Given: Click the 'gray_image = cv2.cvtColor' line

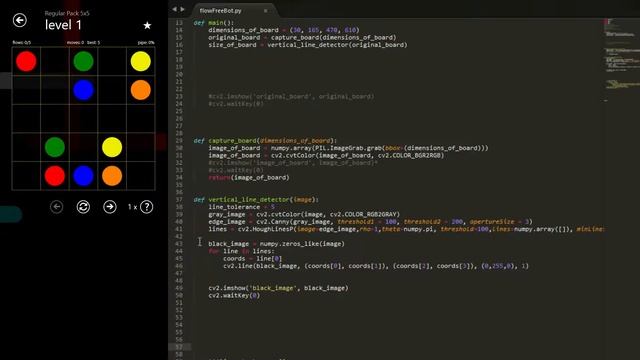Looking at the screenshot, I should click(x=304, y=214).
